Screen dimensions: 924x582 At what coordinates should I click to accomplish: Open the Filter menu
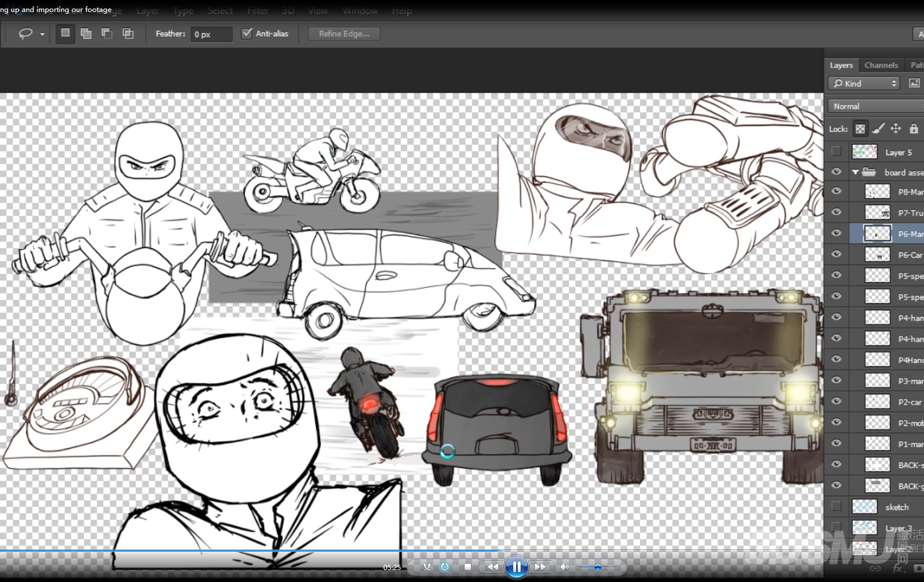(258, 11)
